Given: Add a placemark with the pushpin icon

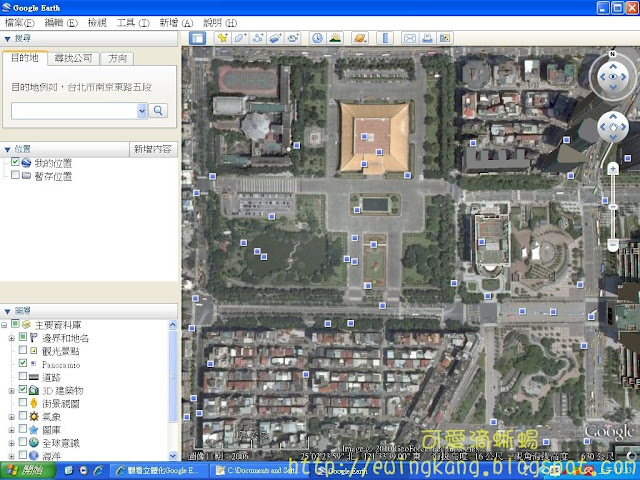Looking at the screenshot, I should [222, 38].
